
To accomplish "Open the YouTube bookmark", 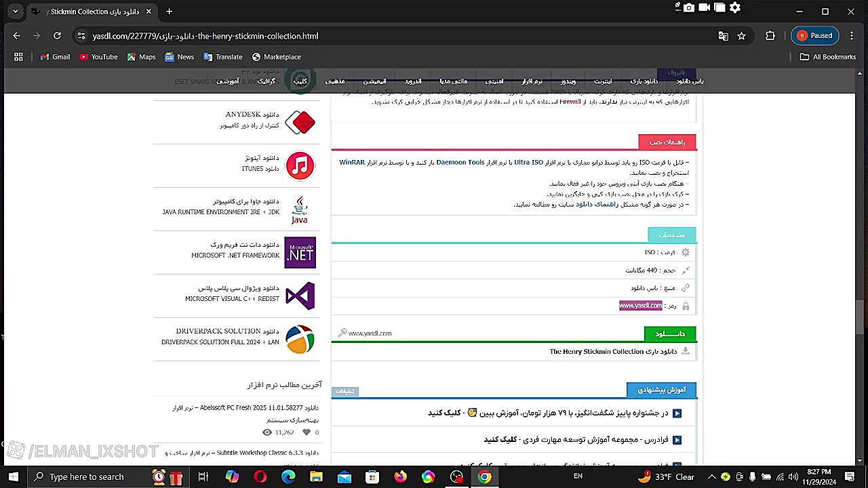I will point(98,57).
